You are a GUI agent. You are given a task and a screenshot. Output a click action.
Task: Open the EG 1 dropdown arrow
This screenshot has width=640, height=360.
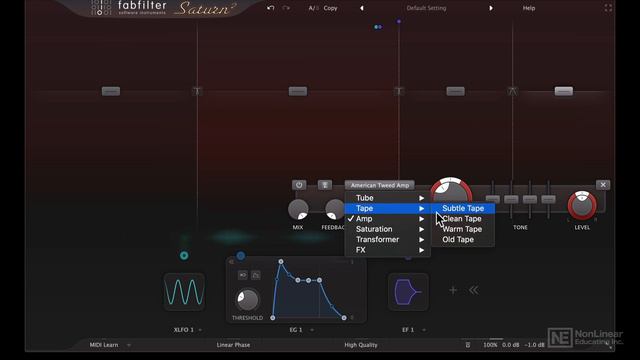click(x=312, y=330)
